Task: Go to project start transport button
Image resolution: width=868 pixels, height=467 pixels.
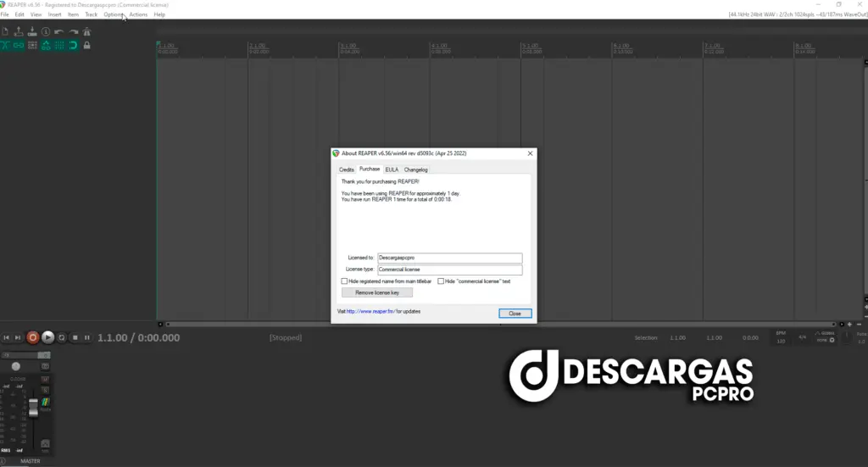Action: [x=6, y=337]
